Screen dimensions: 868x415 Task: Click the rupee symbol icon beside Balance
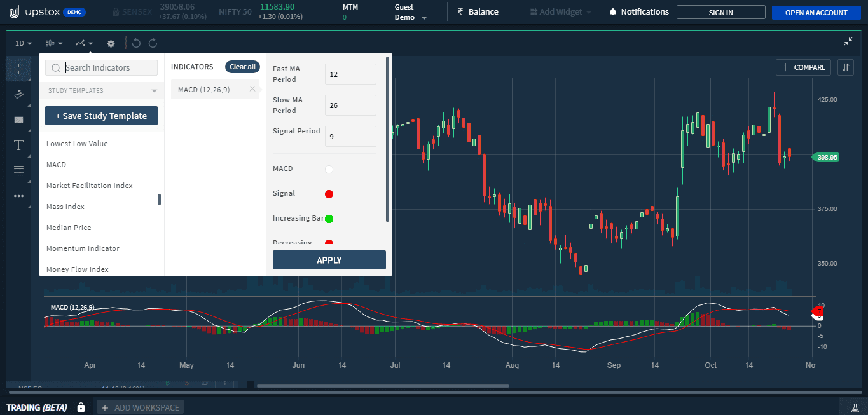click(x=460, y=11)
